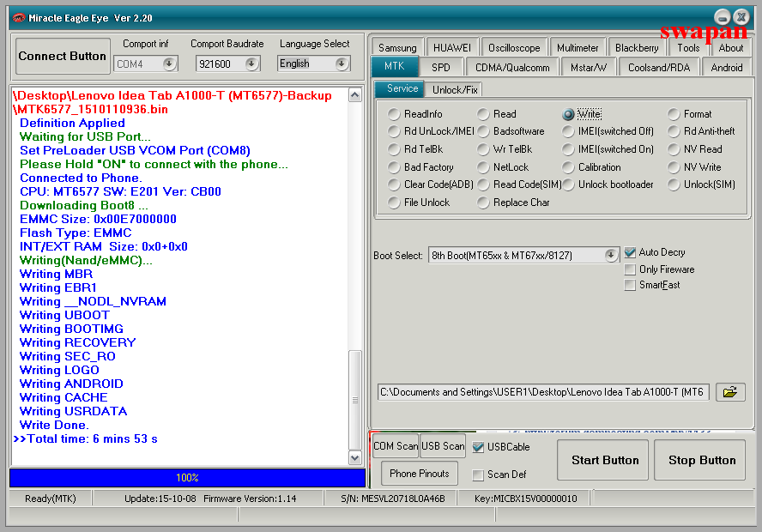762x532 pixels.
Task: Switch to the Samsung tab
Action: coord(397,47)
